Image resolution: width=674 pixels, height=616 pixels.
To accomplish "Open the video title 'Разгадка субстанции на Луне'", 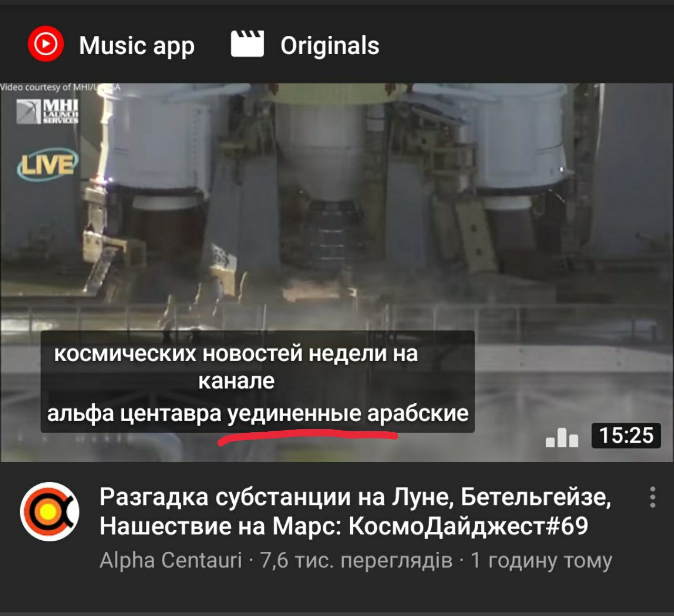I will click(355, 497).
